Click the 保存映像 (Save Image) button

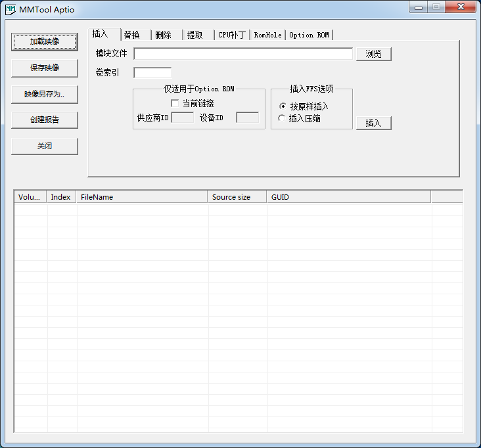pyautogui.click(x=45, y=68)
